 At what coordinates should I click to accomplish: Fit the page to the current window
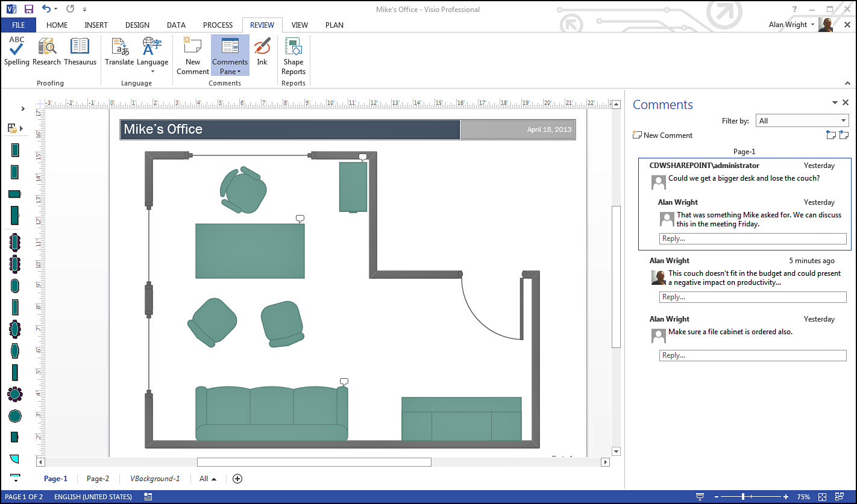(x=823, y=497)
